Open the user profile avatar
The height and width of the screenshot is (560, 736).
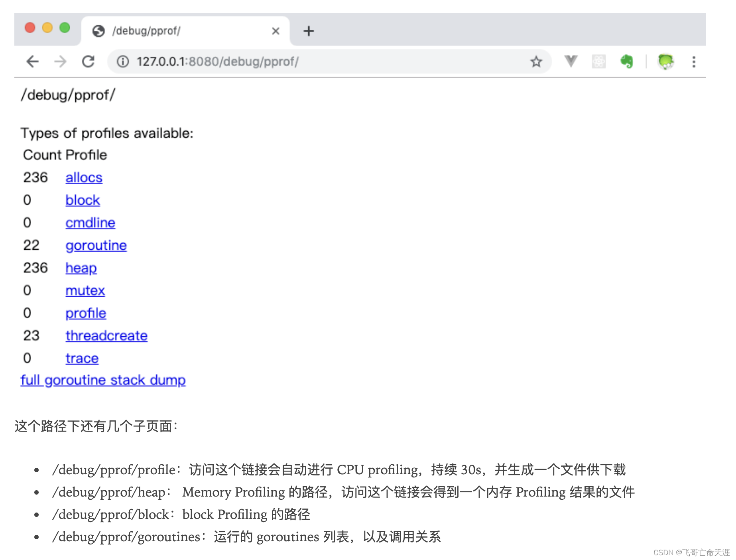click(665, 61)
